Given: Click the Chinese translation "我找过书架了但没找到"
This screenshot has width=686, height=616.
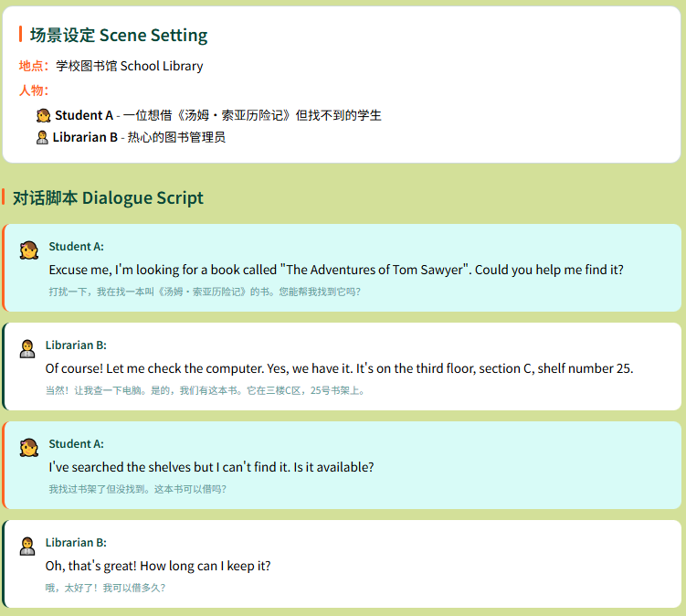Looking at the screenshot, I should pos(137,489).
